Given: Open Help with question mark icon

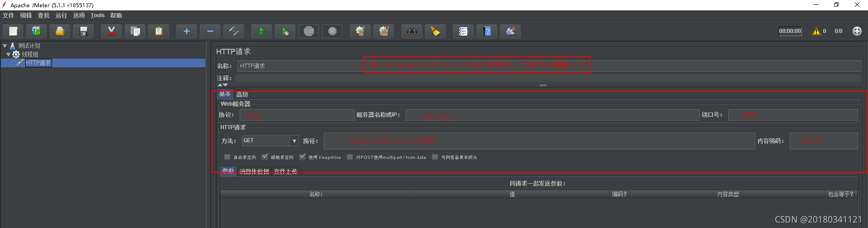Looking at the screenshot, I should 487,31.
